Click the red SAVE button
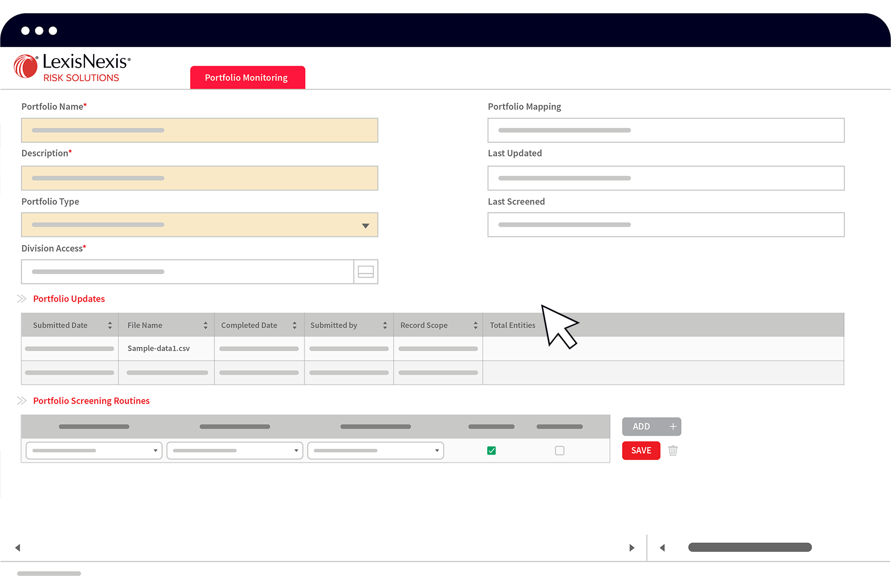The image size is (891, 588). tap(641, 451)
